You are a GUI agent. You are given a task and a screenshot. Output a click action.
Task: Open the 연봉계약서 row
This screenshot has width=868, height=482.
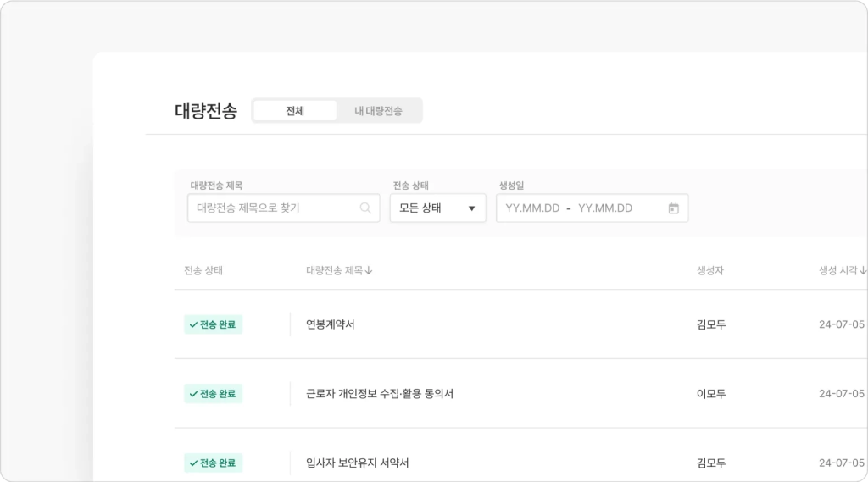click(331, 324)
